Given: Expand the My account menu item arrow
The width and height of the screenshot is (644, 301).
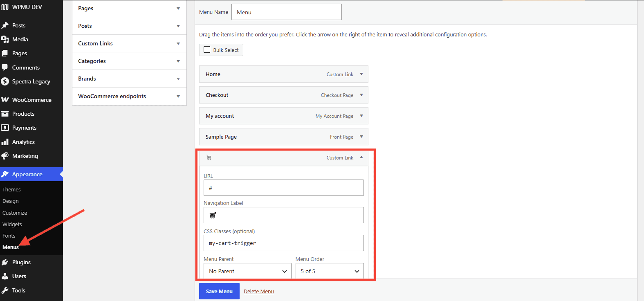Looking at the screenshot, I should click(361, 116).
